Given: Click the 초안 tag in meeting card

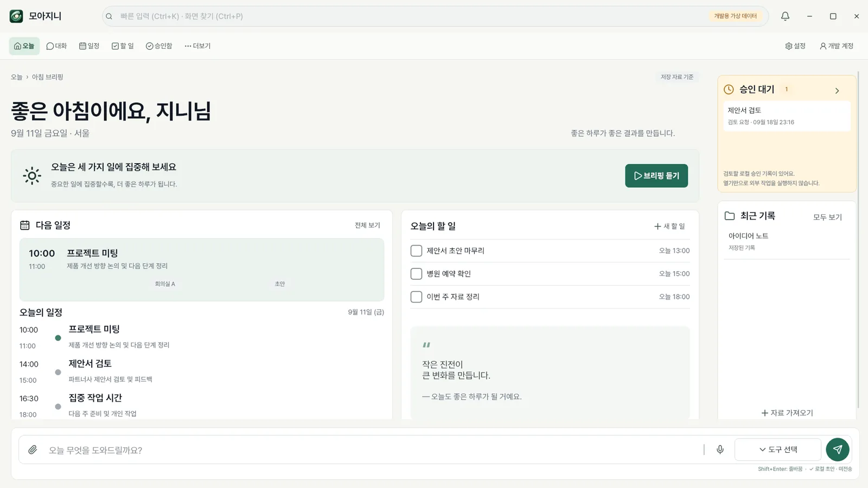Looking at the screenshot, I should pyautogui.click(x=280, y=284).
